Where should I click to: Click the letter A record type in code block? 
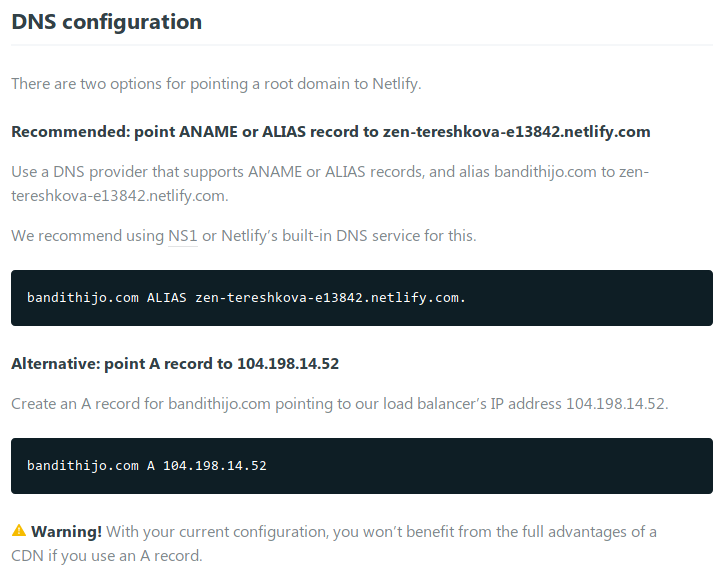[150, 466]
